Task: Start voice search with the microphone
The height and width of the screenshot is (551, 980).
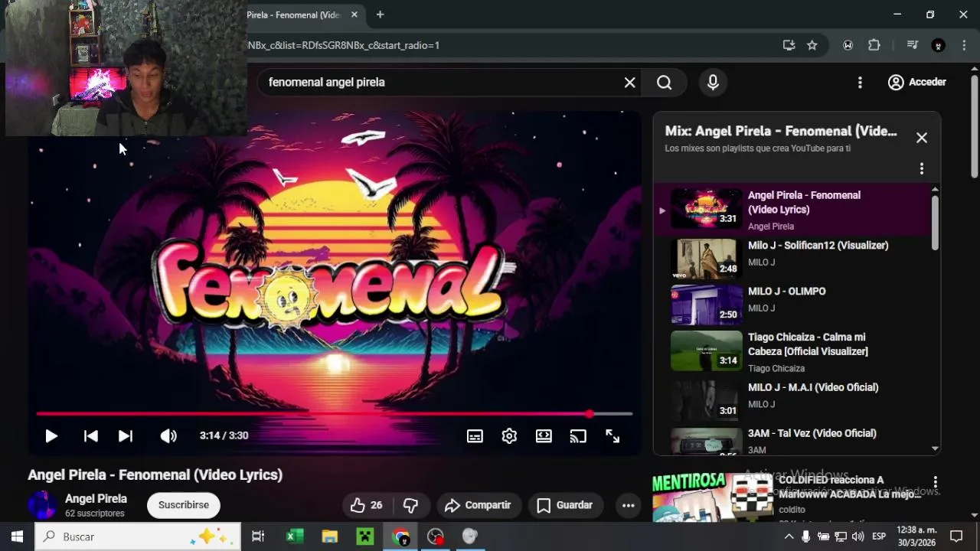Action: 713,83
